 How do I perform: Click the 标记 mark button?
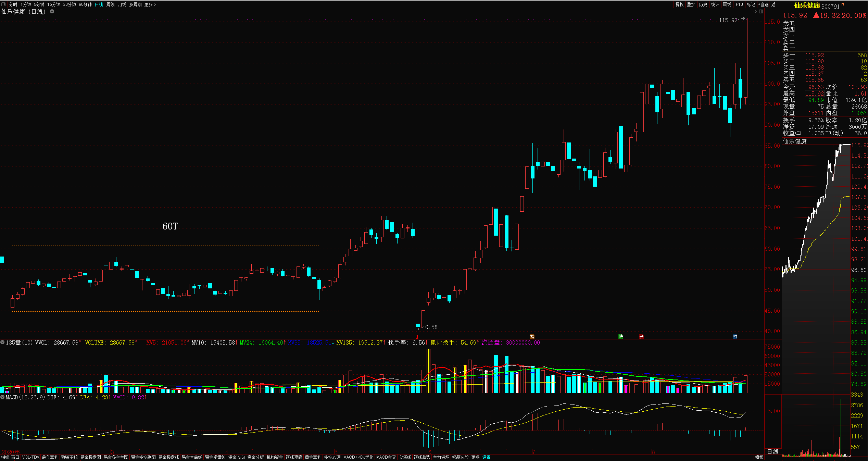751,4
